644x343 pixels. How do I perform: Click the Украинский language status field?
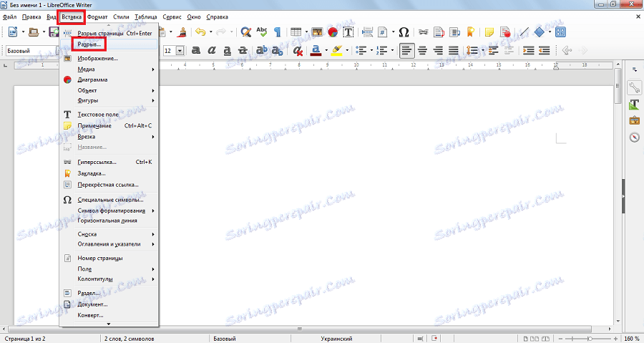[336, 339]
